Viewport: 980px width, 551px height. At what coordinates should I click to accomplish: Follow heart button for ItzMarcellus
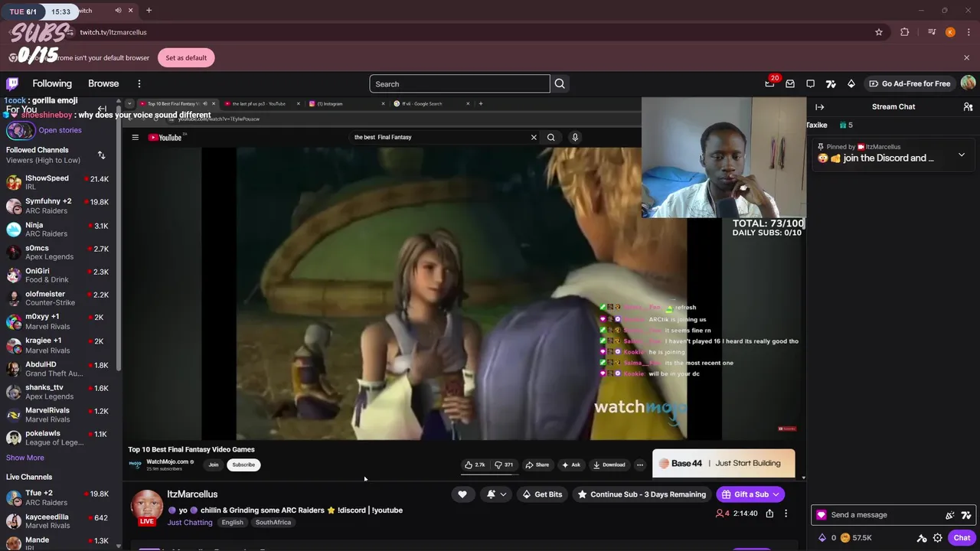[462, 494]
